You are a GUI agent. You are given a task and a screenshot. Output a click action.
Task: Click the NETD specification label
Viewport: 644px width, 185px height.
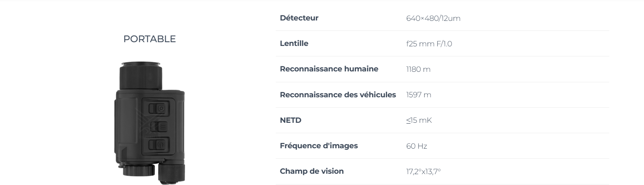click(290, 120)
